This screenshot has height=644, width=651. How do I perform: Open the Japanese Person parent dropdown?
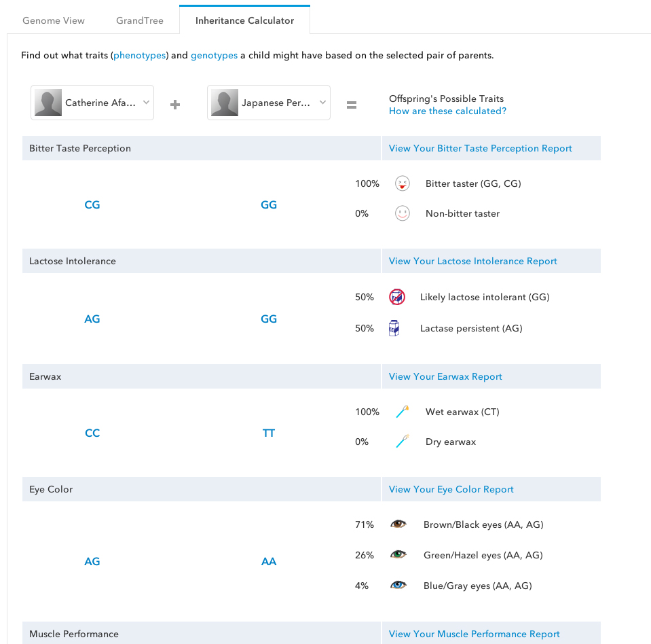268,103
